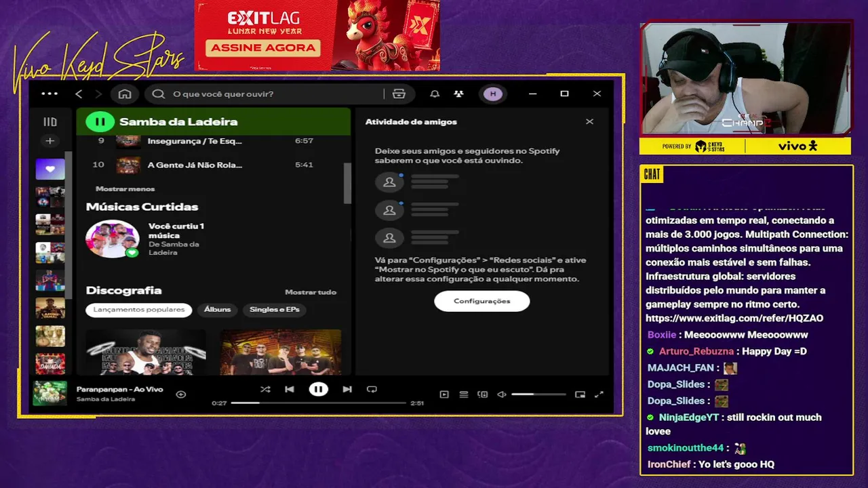Minimize the Spotify window
Screen dimensions: 868x488
pos(532,94)
